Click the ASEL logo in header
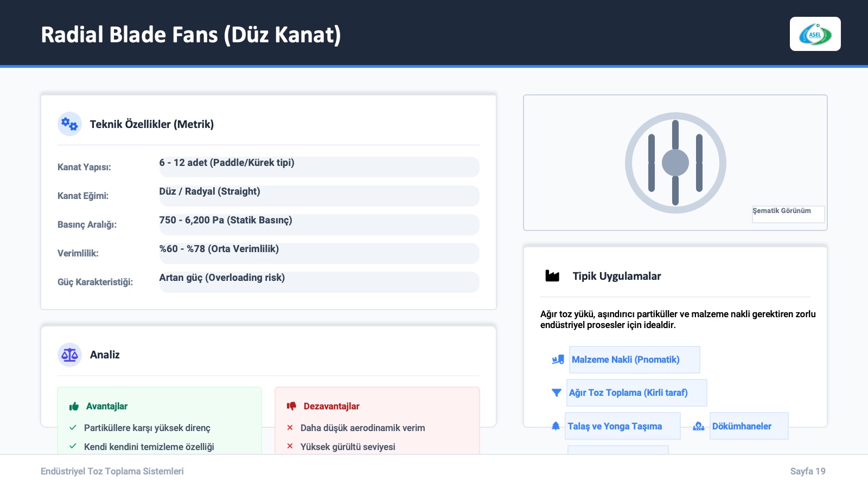 815,34
